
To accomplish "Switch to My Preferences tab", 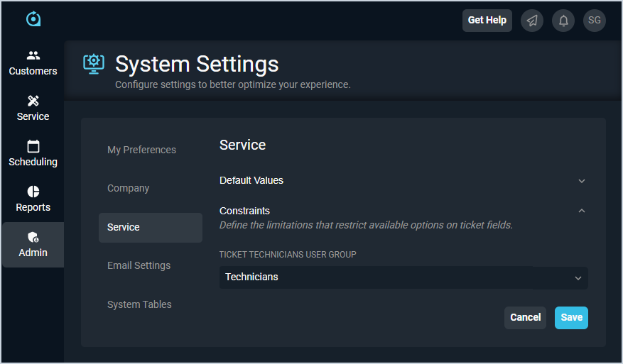I will pos(141,150).
